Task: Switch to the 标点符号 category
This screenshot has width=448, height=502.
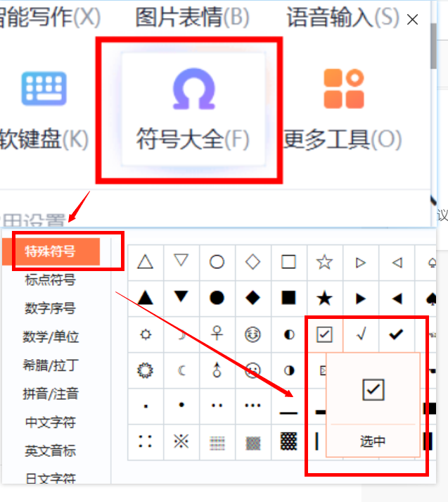Action: click(51, 280)
